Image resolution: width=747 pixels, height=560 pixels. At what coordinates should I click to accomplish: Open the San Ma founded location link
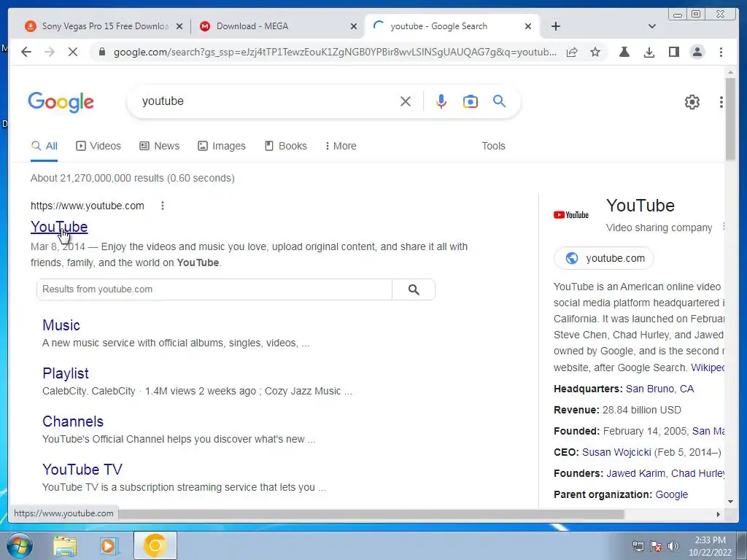click(x=708, y=432)
